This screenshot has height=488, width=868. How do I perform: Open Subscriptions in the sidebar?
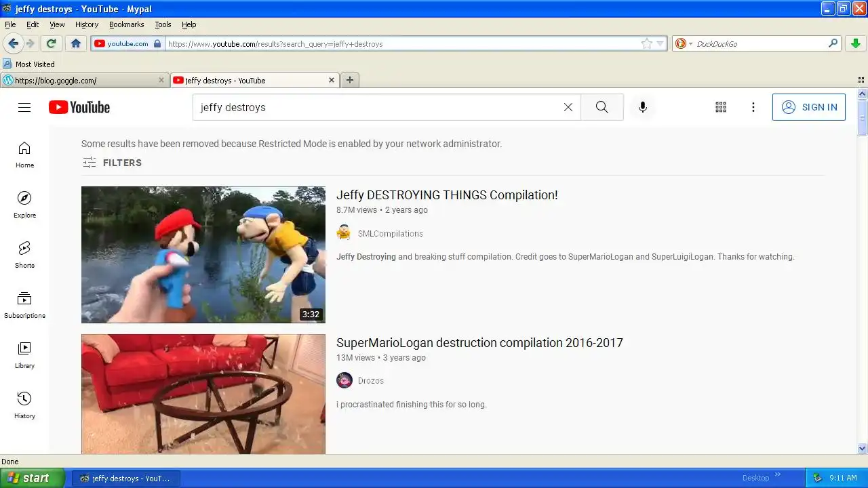24,306
